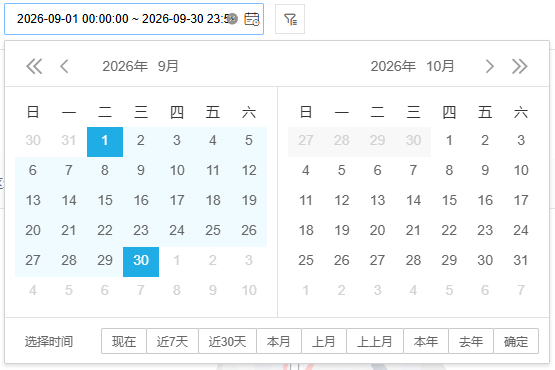555x370 pixels.
Task: Select October 24 in right calendar
Action: (x=521, y=230)
